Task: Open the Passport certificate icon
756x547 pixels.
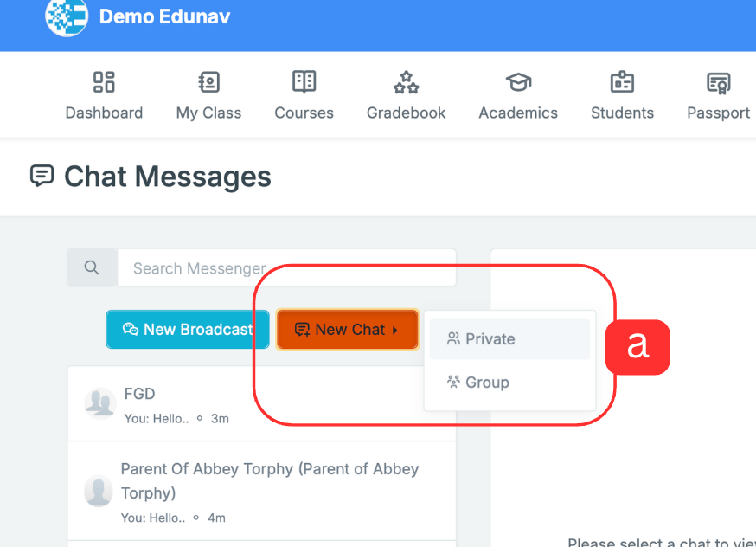Action: 718,82
